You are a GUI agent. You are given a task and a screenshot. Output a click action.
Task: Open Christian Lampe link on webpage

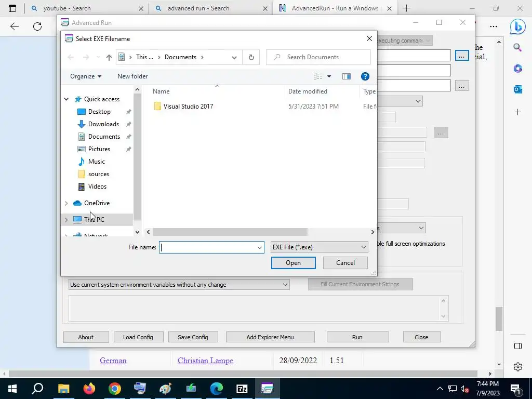(205, 361)
